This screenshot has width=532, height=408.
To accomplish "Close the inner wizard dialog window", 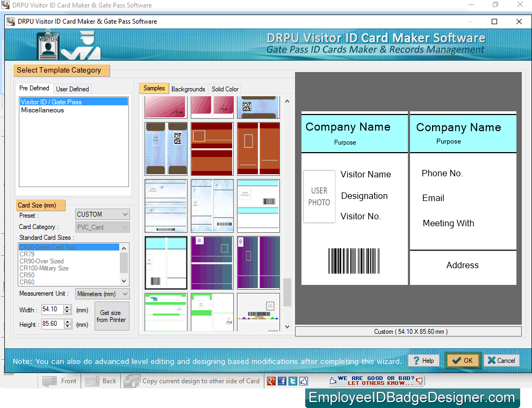I will tap(519, 22).
